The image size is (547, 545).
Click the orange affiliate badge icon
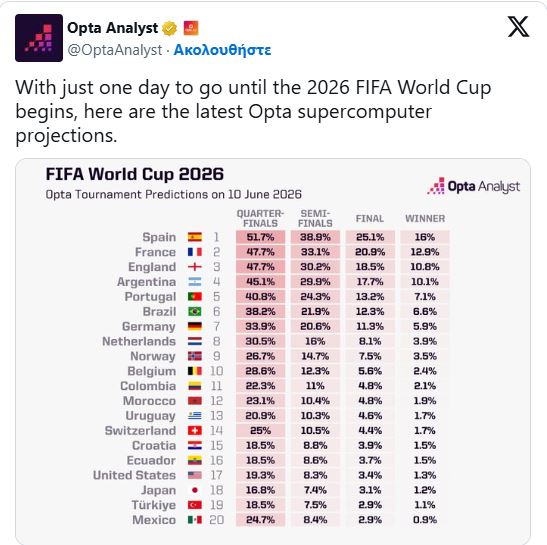coord(191,28)
